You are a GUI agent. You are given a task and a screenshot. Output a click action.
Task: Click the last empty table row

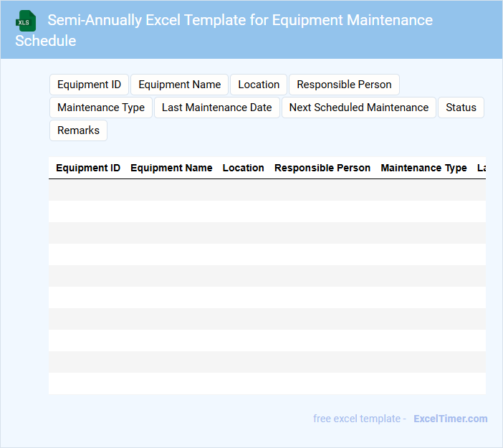267,383
